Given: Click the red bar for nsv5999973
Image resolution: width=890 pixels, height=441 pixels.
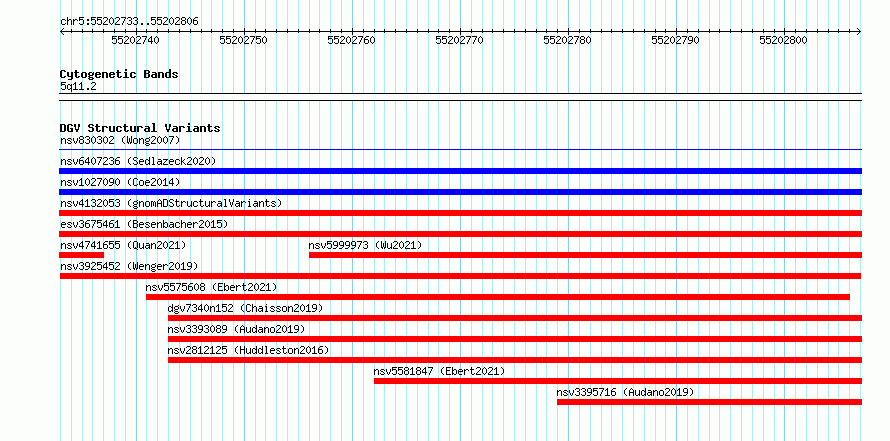Looking at the screenshot, I should 586,255.
